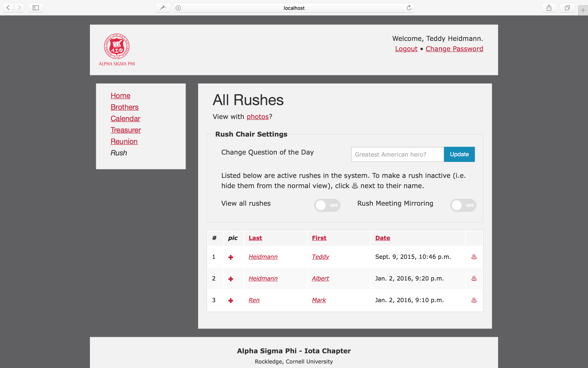The height and width of the screenshot is (368, 588).
Task: Open the Change Password link
Action: pyautogui.click(x=454, y=49)
